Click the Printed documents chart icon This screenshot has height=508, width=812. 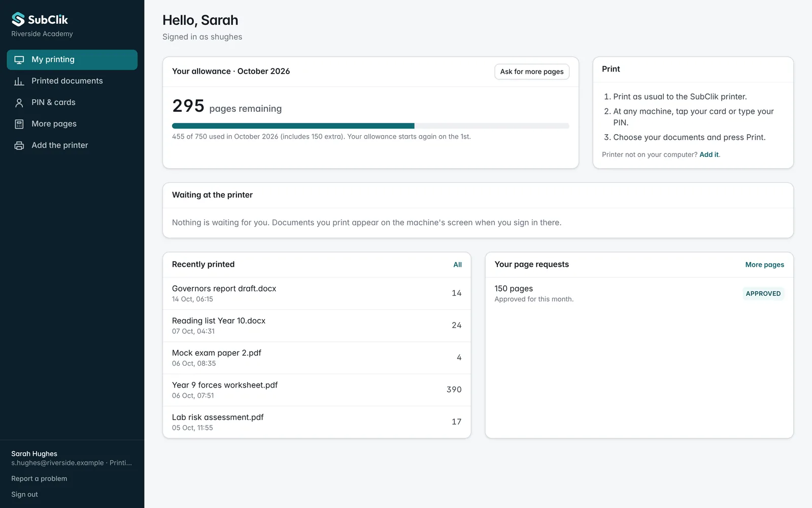pos(19,81)
